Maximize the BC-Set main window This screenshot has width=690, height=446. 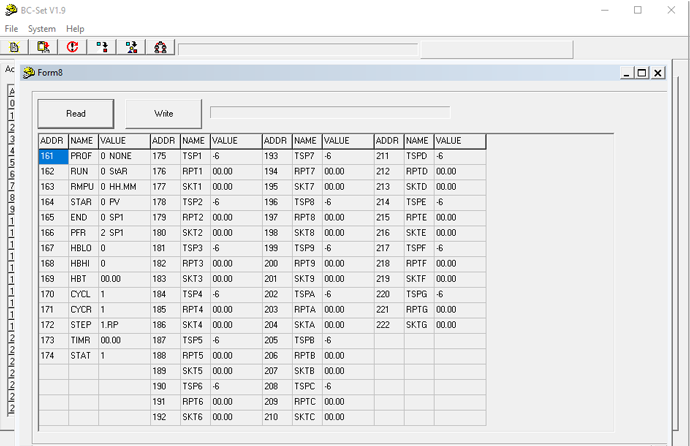click(638, 10)
